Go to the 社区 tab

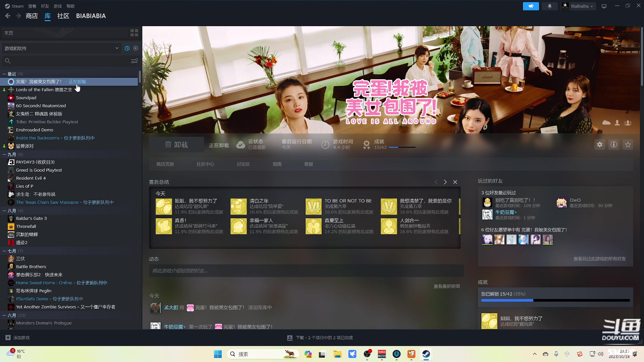pyautogui.click(x=63, y=16)
